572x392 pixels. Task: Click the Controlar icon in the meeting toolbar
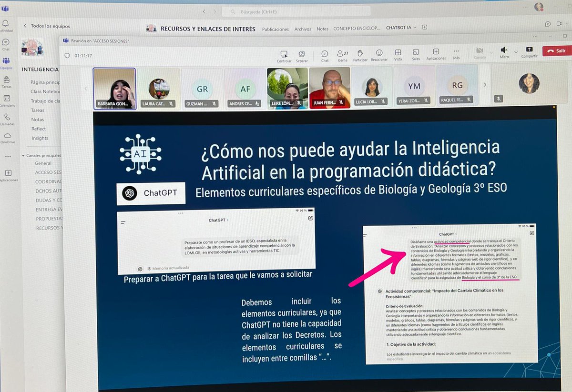(x=284, y=53)
